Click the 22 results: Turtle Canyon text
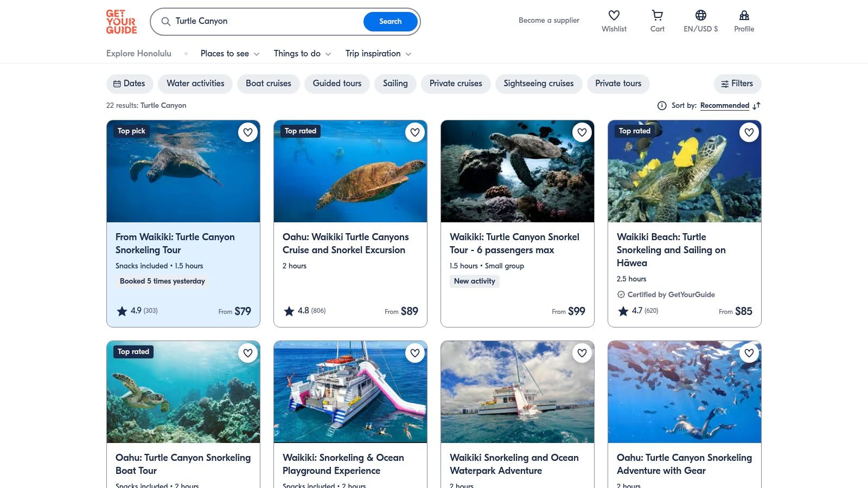 (x=146, y=106)
